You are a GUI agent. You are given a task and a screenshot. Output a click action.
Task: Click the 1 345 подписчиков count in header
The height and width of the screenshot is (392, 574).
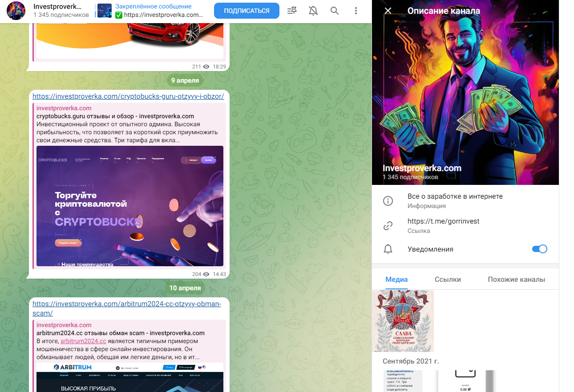pyautogui.click(x=61, y=15)
